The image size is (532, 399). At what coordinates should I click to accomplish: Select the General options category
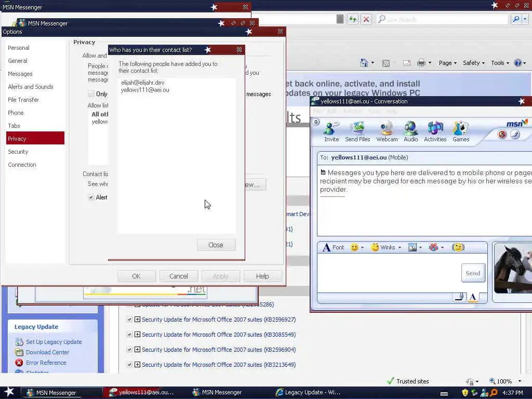18,61
